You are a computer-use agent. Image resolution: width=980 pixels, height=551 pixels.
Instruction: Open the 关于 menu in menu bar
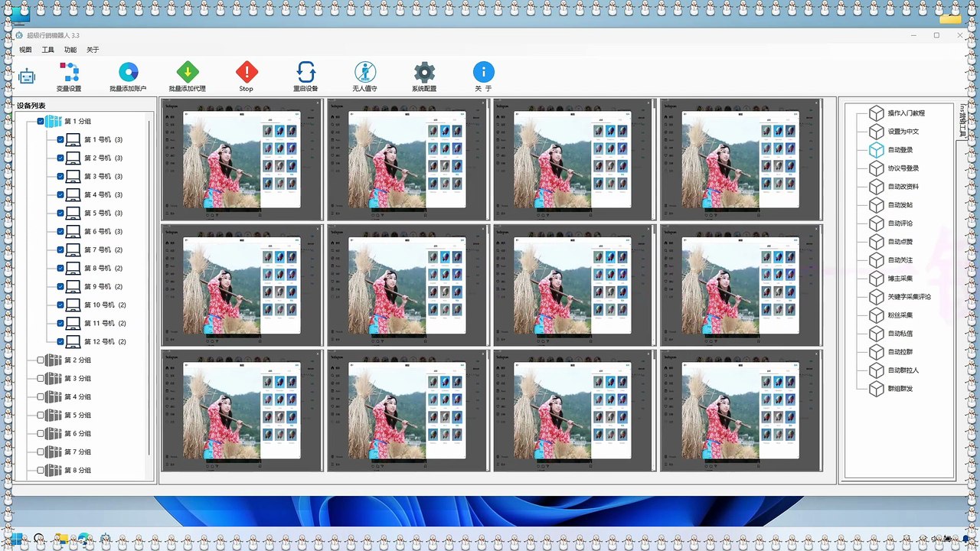pos(93,50)
